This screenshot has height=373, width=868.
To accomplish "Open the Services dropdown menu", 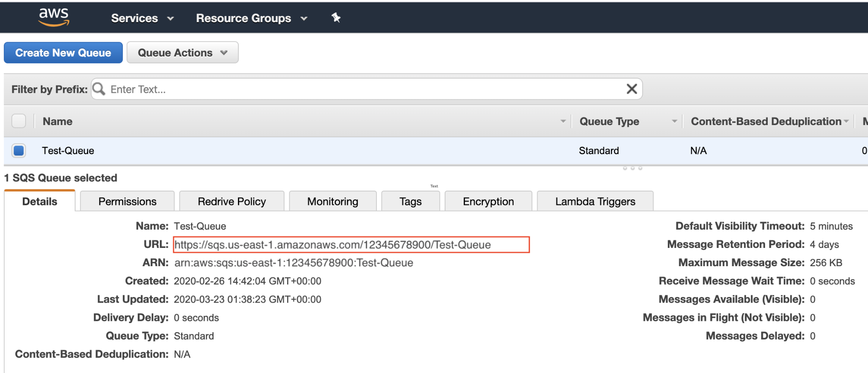I will click(x=142, y=18).
